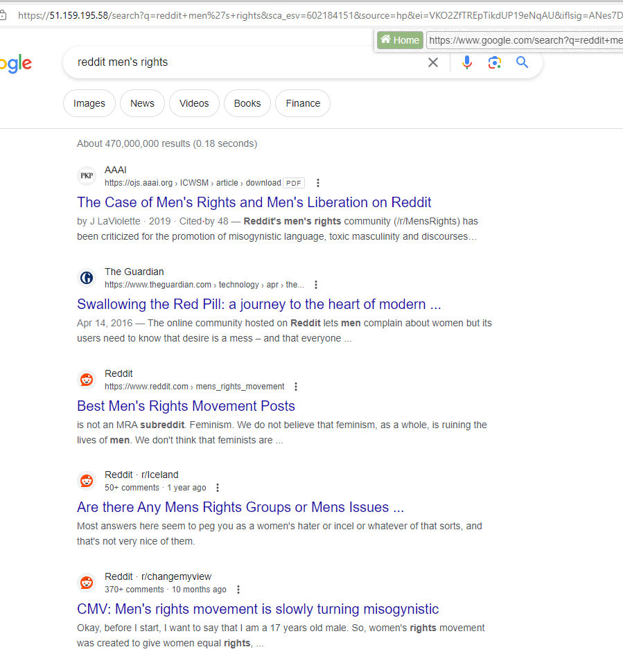Open more options for r/Iceland result
This screenshot has width=623, height=672.
click(x=218, y=488)
